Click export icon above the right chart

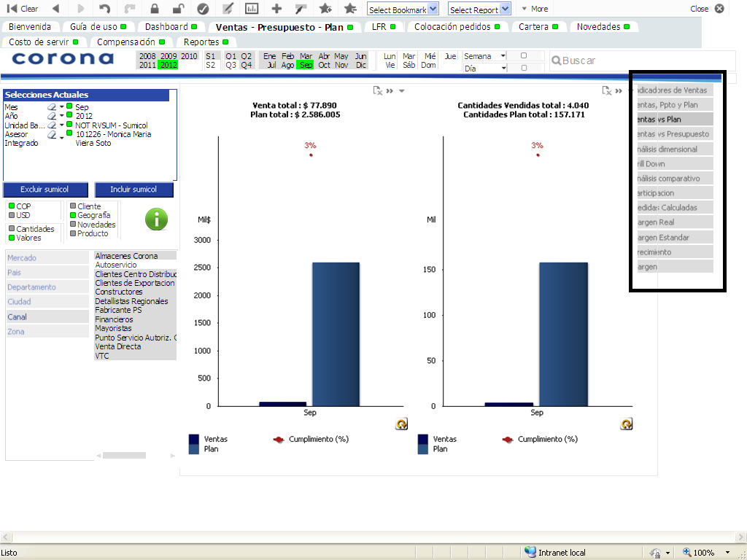[x=606, y=90]
